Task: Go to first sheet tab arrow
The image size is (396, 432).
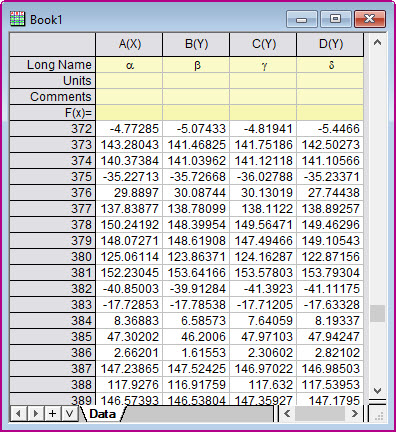Action: coord(19,414)
